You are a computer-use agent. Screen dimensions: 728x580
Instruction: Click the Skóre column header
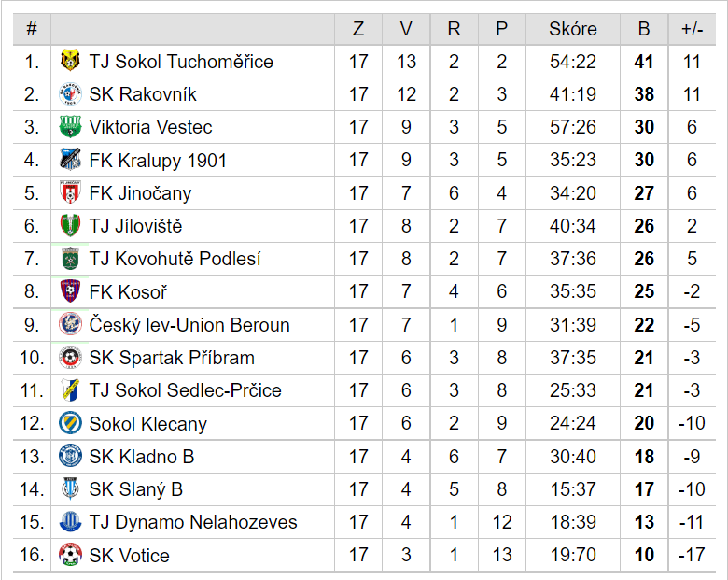[x=573, y=29]
